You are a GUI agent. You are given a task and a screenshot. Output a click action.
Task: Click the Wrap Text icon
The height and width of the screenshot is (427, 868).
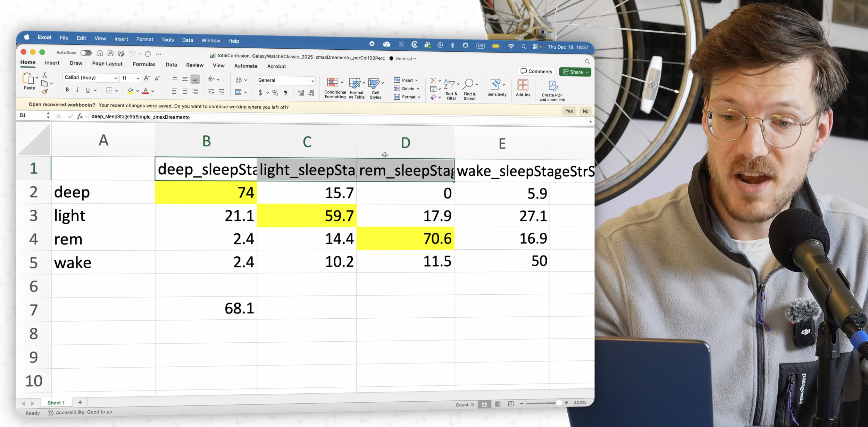(x=239, y=80)
